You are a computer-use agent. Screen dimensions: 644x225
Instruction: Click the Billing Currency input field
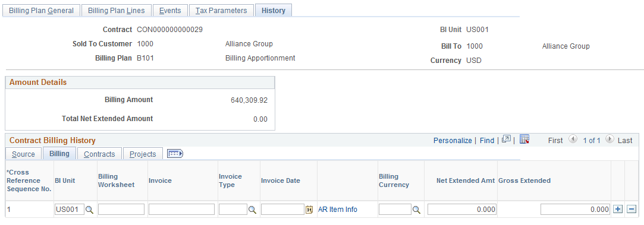pos(395,210)
